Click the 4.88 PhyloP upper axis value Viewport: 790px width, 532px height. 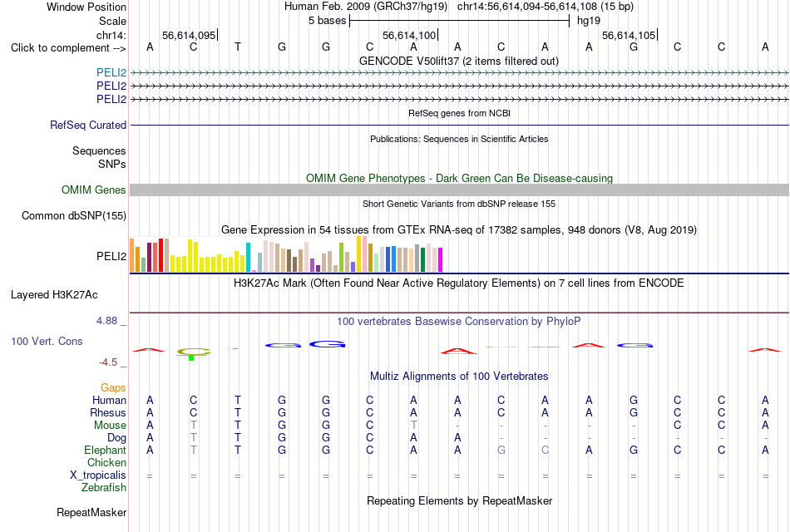106,321
